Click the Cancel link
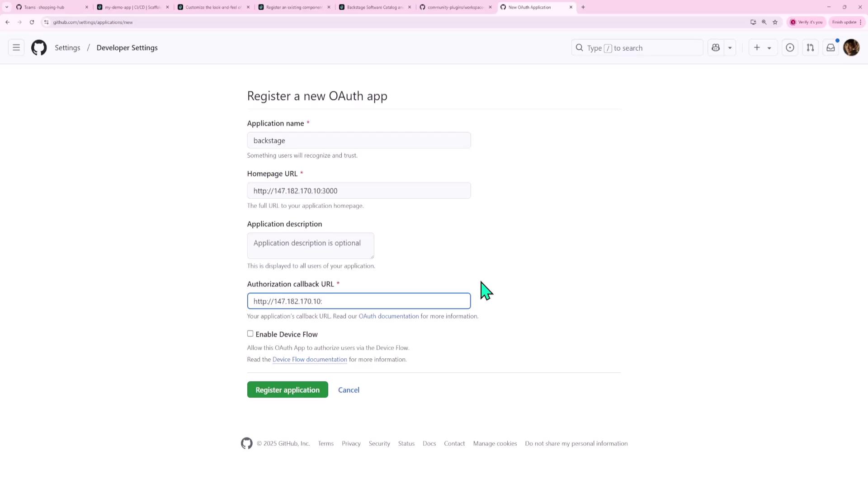 tap(349, 389)
